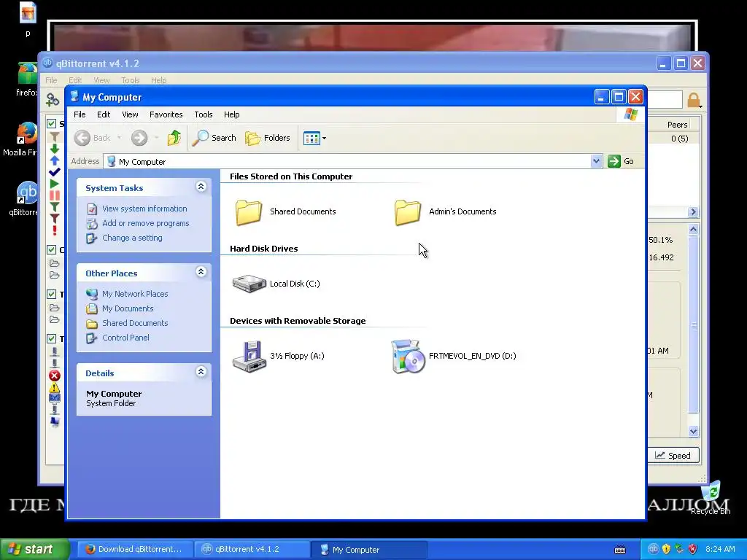Open the Back history dropdown arrow
Viewport: 747px width, 560px height.
click(119, 138)
